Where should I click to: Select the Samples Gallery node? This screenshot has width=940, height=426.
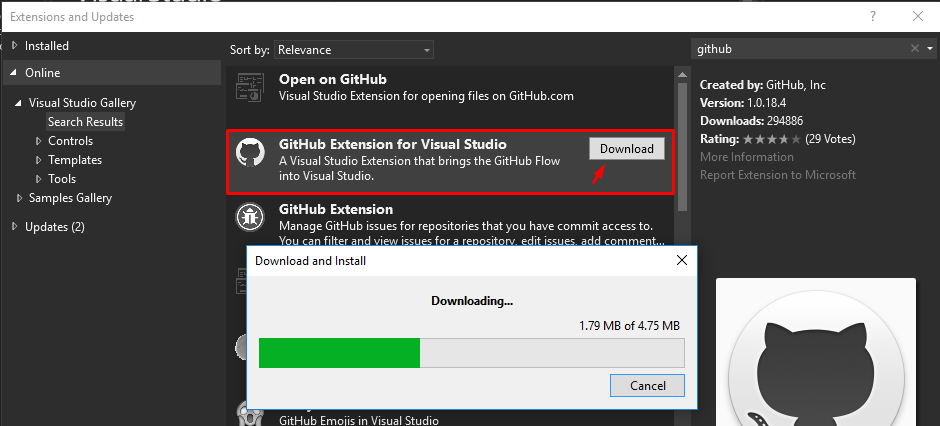pyautogui.click(x=70, y=198)
